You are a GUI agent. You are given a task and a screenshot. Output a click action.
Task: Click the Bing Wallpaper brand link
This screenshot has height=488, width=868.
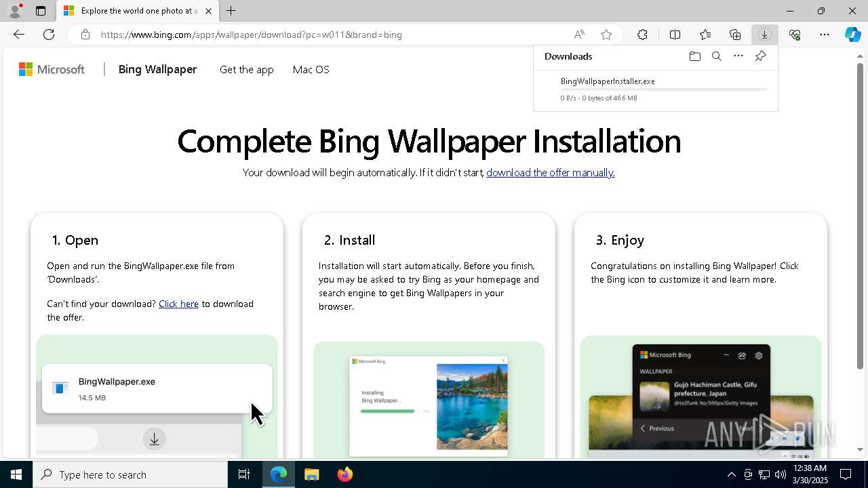pos(157,69)
